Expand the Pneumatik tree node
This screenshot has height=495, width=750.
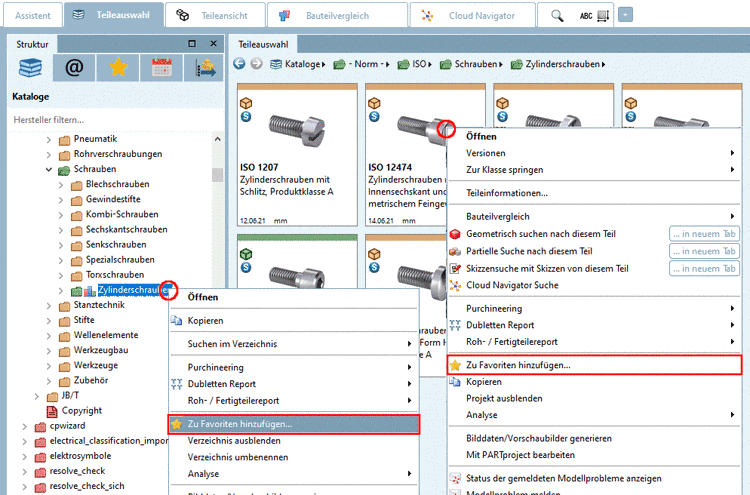point(49,140)
